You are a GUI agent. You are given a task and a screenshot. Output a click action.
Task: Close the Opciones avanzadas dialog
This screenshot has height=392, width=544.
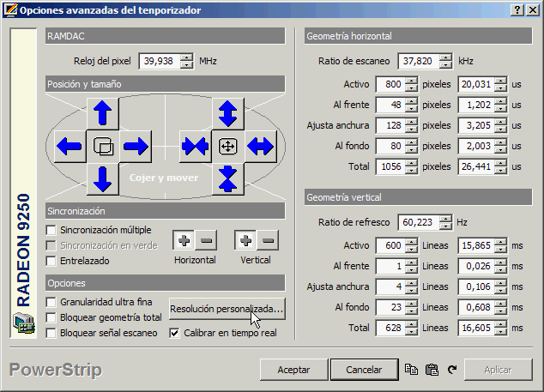(x=533, y=10)
